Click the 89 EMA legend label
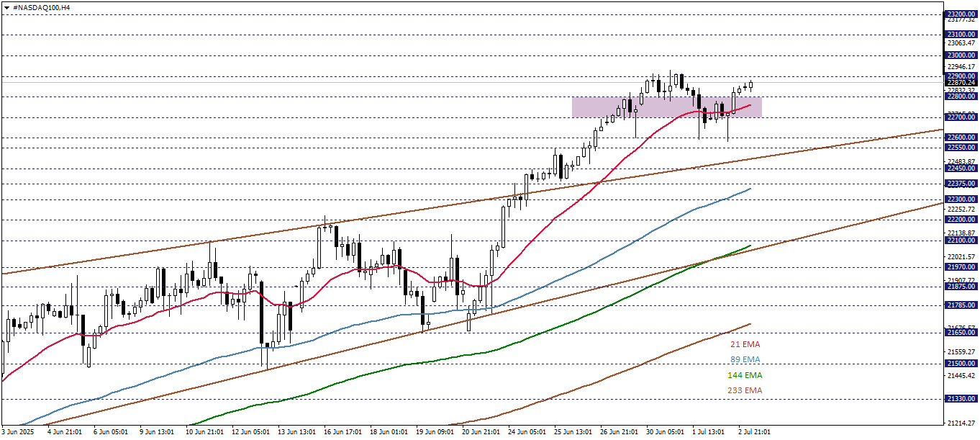Viewport: 980px width, 440px height. [745, 359]
